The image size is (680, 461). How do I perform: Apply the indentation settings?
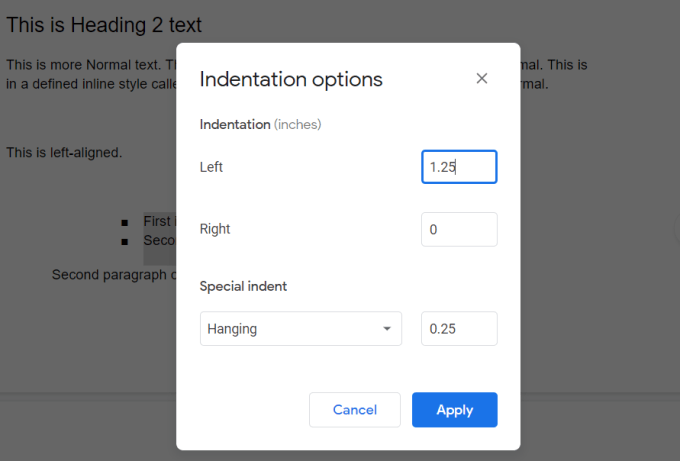pos(454,410)
